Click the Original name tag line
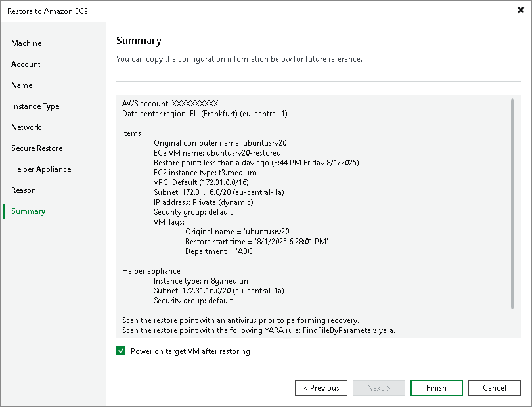This screenshot has width=532, height=407. 238,231
